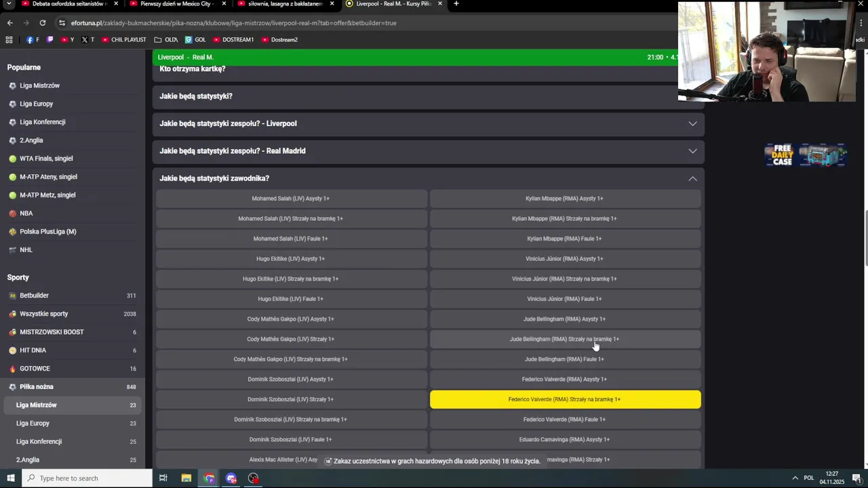
Task: Select Cody Mathès Gakpo (LIV) Strzały 1+
Action: pos(291,339)
